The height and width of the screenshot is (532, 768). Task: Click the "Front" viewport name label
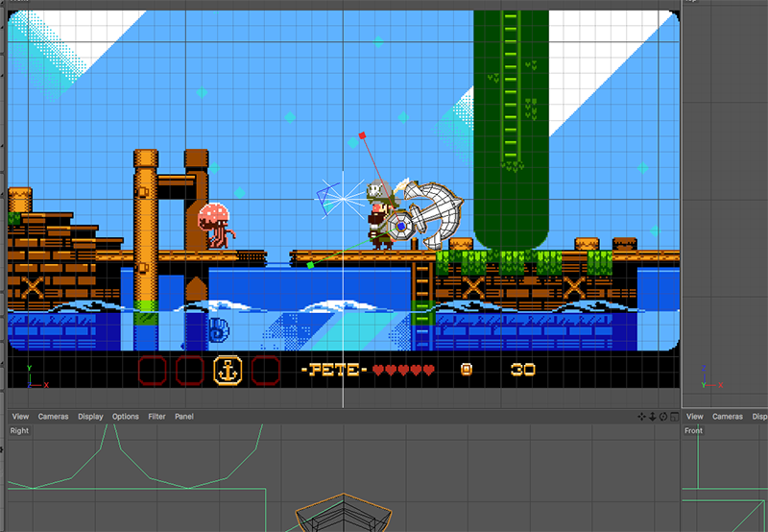(x=693, y=430)
